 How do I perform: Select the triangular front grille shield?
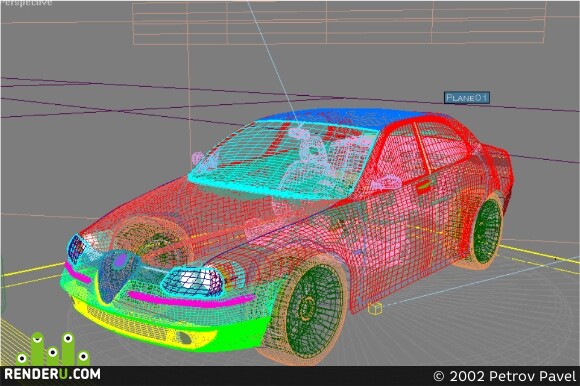[x=116, y=274]
